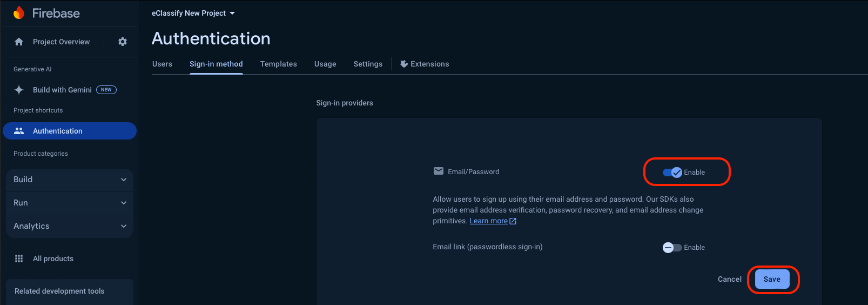The width and height of the screenshot is (868, 305).
Task: Disable the Email/Password toggle
Action: point(672,173)
